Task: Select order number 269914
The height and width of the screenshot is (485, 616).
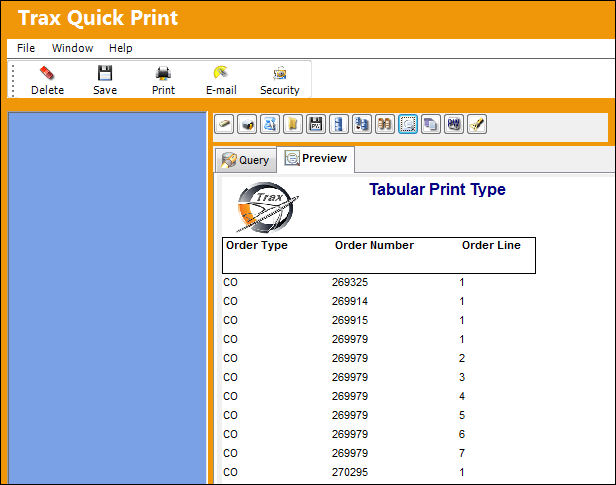Action: pos(350,301)
